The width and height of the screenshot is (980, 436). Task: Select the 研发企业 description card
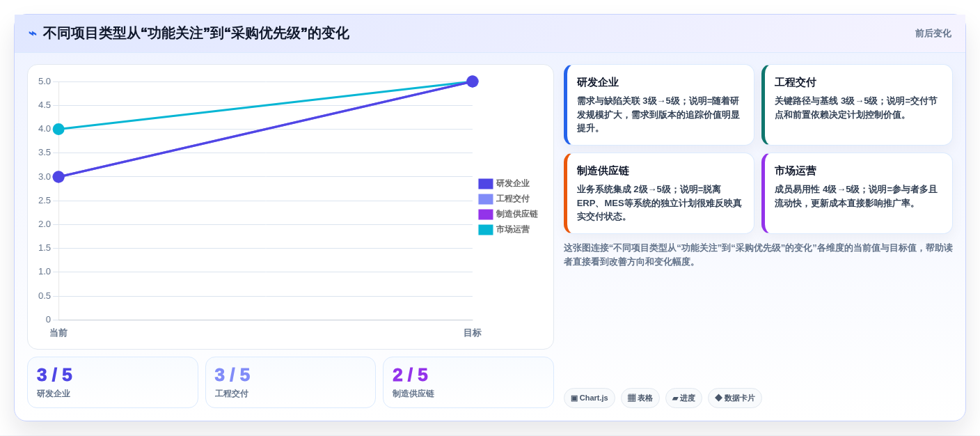pos(659,105)
